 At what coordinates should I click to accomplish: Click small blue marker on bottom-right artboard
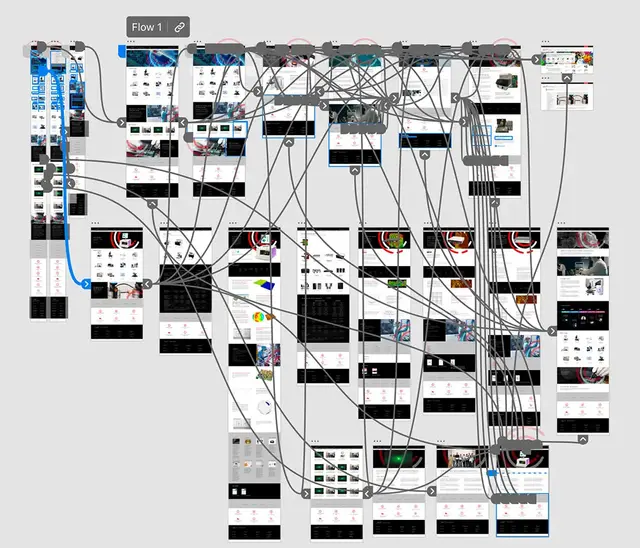(492, 473)
